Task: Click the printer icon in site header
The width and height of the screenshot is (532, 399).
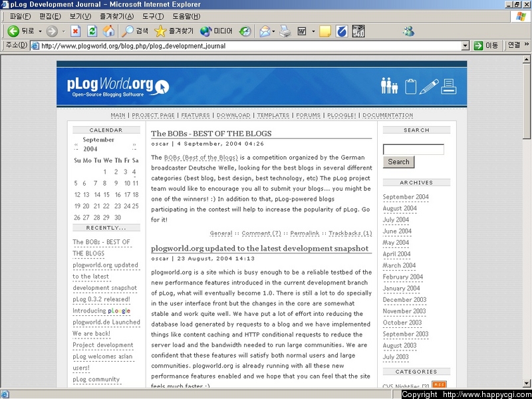Action: 448,86
